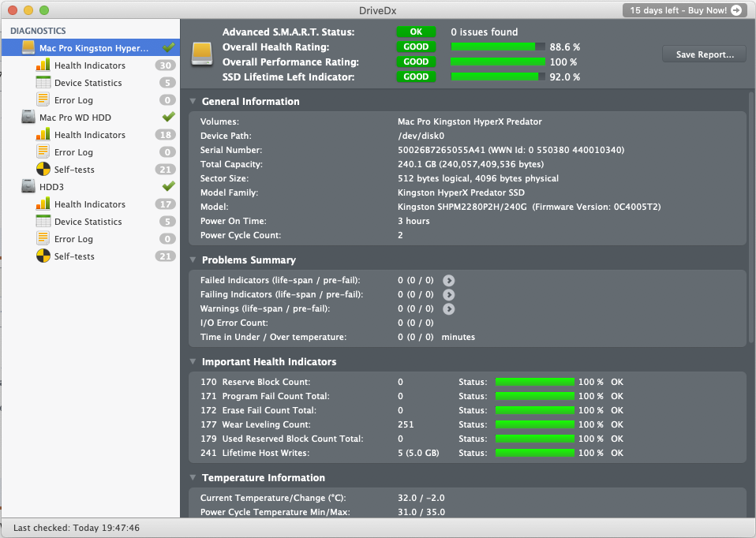Click Health Indicators bar-chart icon under Mac Pro Kingston

[x=43, y=65]
